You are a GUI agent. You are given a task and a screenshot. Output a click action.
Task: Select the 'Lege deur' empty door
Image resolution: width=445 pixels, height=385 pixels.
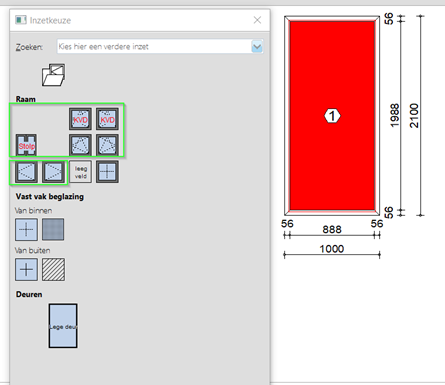(x=63, y=326)
